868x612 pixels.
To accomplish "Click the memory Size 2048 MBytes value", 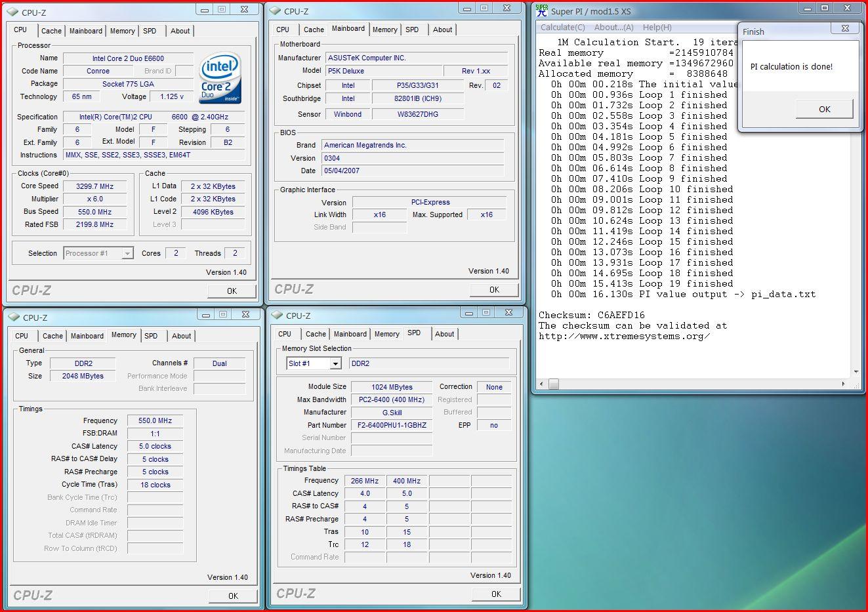I will pos(83,376).
